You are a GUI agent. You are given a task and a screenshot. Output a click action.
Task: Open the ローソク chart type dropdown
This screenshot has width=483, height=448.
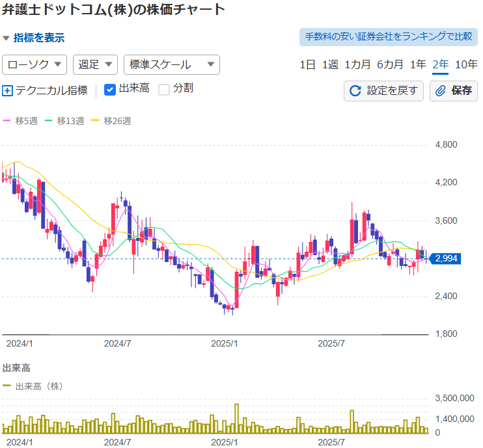35,64
